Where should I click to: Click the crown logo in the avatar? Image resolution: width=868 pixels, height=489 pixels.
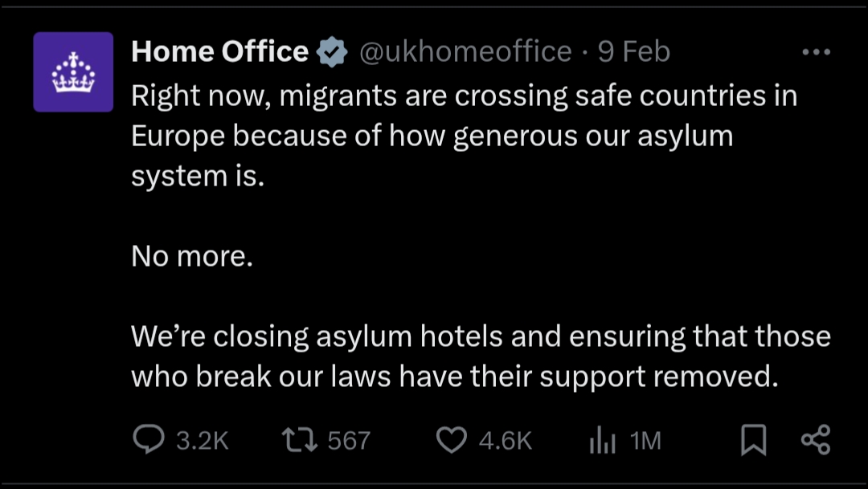(x=73, y=73)
